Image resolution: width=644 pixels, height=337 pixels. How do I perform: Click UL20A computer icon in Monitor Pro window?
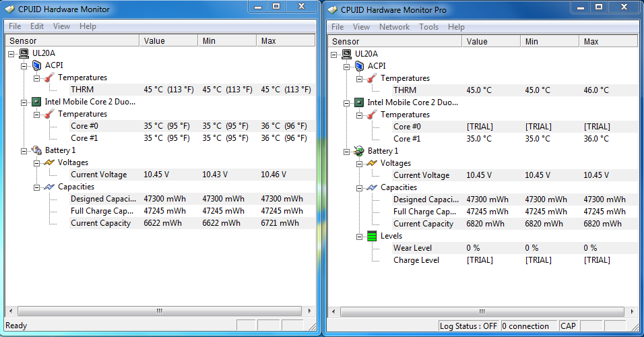click(x=347, y=54)
